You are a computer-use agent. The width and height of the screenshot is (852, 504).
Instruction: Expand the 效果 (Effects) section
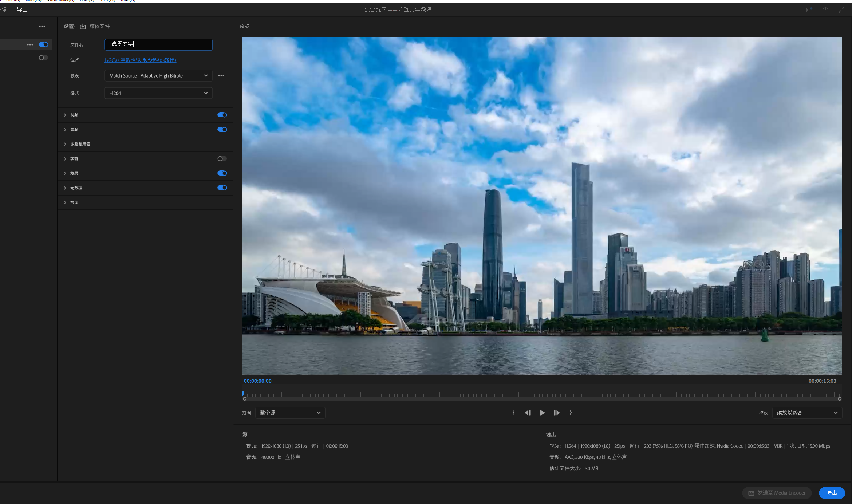coord(74,173)
